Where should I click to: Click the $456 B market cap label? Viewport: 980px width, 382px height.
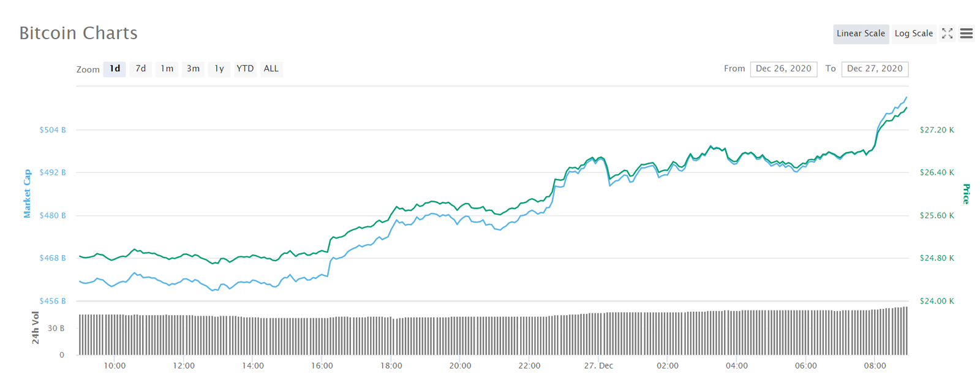53,301
